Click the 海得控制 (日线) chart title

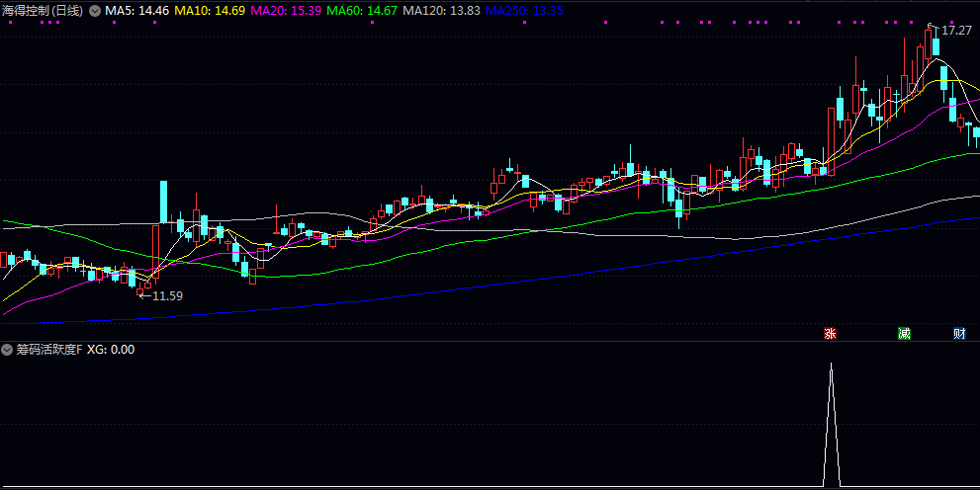pos(44,10)
